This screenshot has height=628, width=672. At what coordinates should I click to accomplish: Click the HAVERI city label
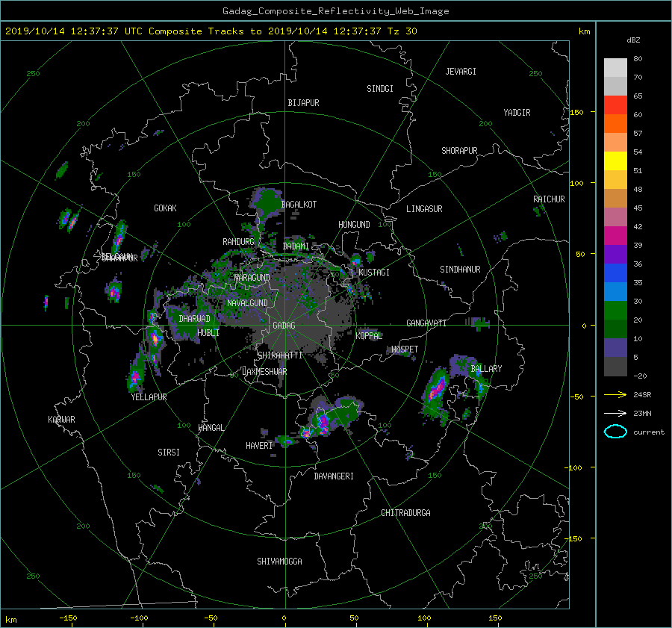click(259, 446)
